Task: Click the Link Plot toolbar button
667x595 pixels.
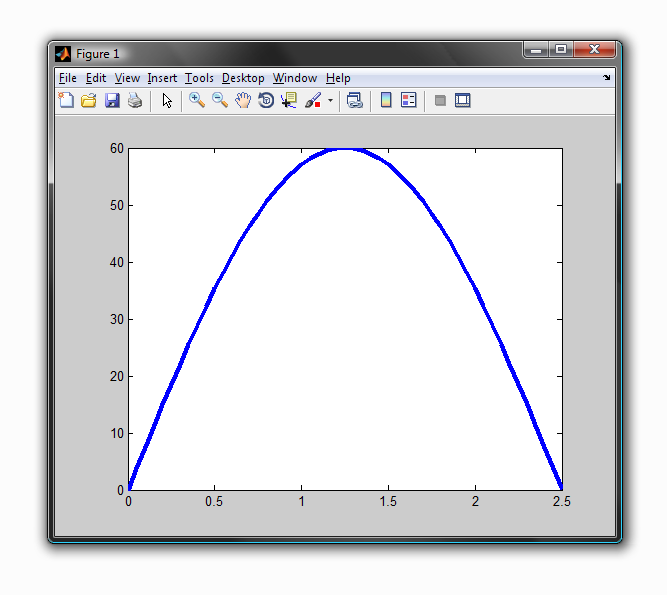Action: click(x=354, y=100)
